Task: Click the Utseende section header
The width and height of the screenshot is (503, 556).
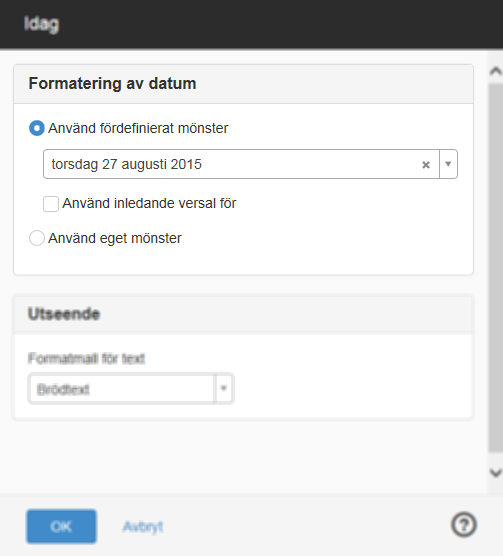Action: pyautogui.click(x=243, y=314)
